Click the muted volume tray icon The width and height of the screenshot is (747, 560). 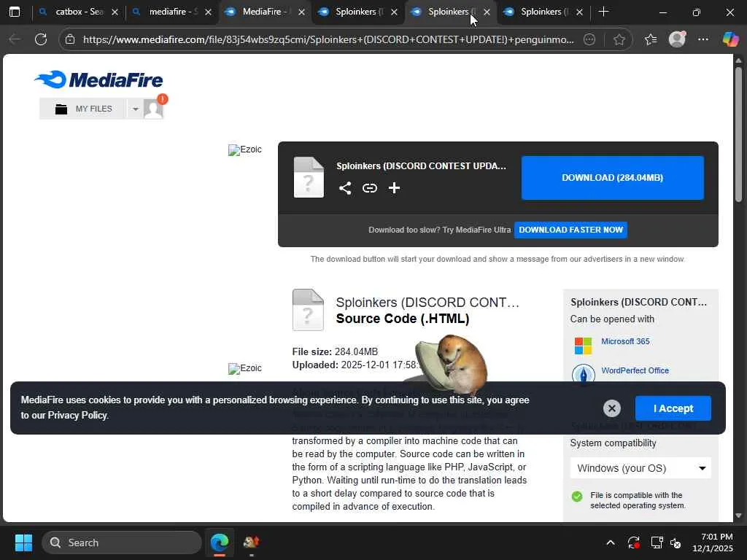point(676,542)
